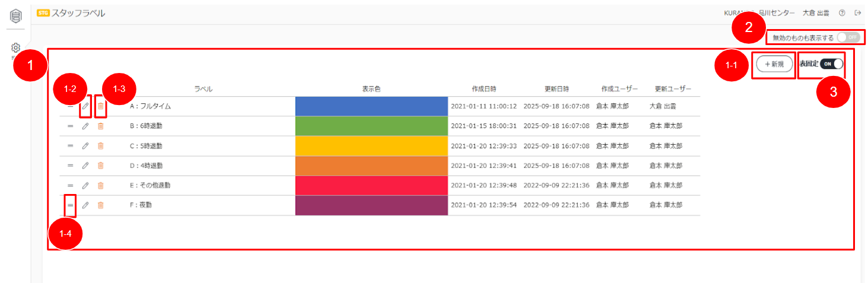868x283 pixels.
Task: Edit the F：夜勤 label row
Action: point(85,205)
